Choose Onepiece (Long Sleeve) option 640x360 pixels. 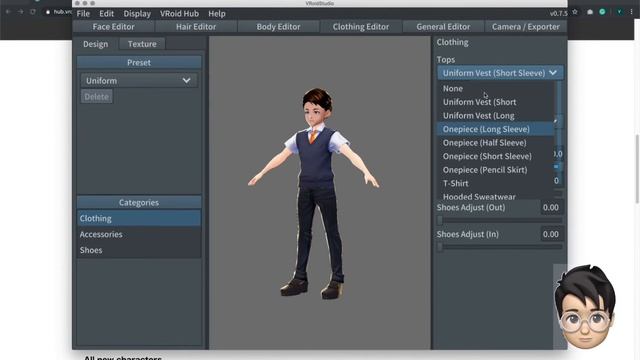[496, 129]
